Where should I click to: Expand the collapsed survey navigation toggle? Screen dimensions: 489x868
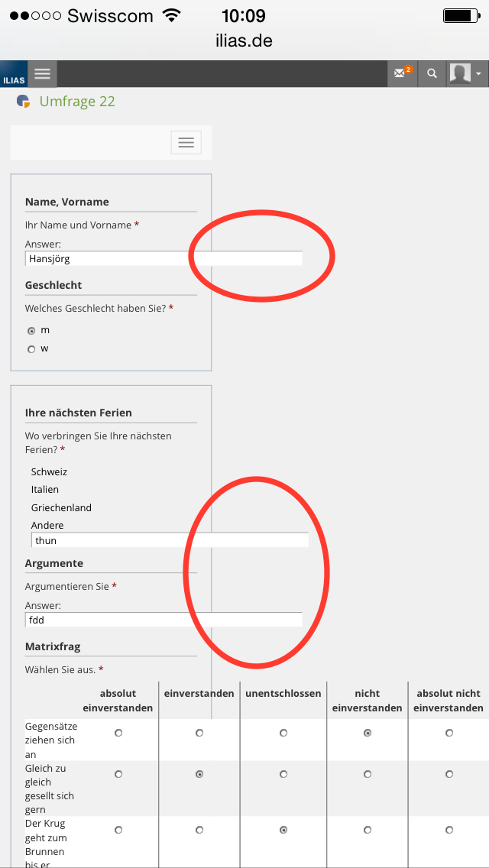[186, 142]
